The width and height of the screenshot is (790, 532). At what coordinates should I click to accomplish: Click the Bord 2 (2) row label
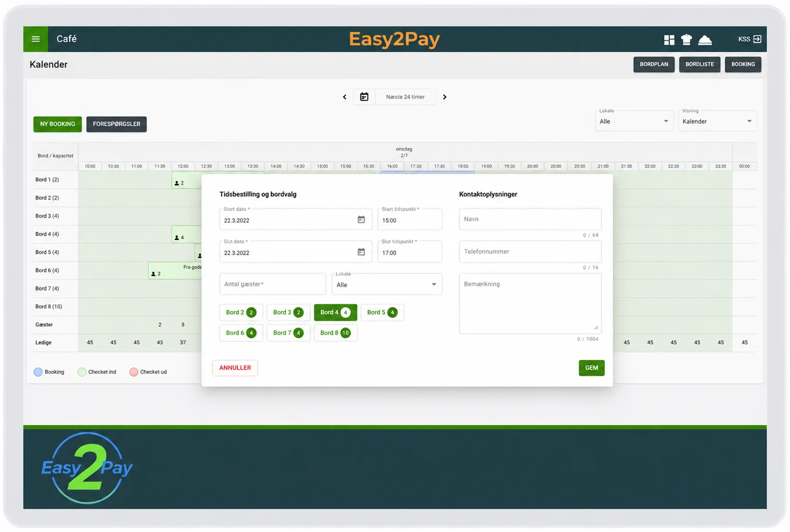pos(47,198)
